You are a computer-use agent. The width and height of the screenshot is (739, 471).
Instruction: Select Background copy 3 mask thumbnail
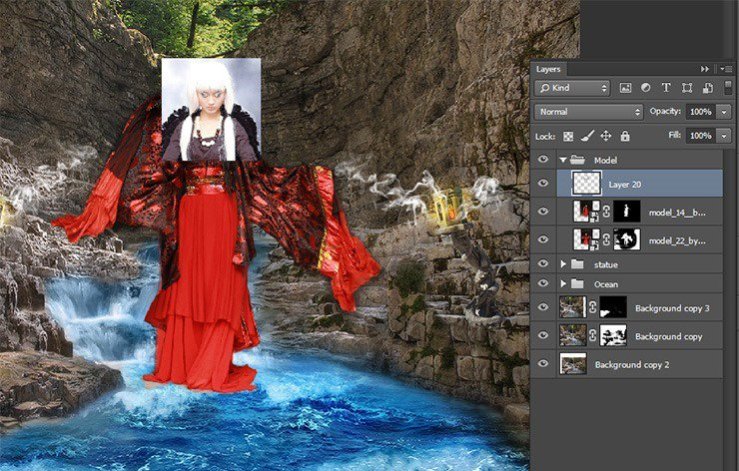click(613, 307)
